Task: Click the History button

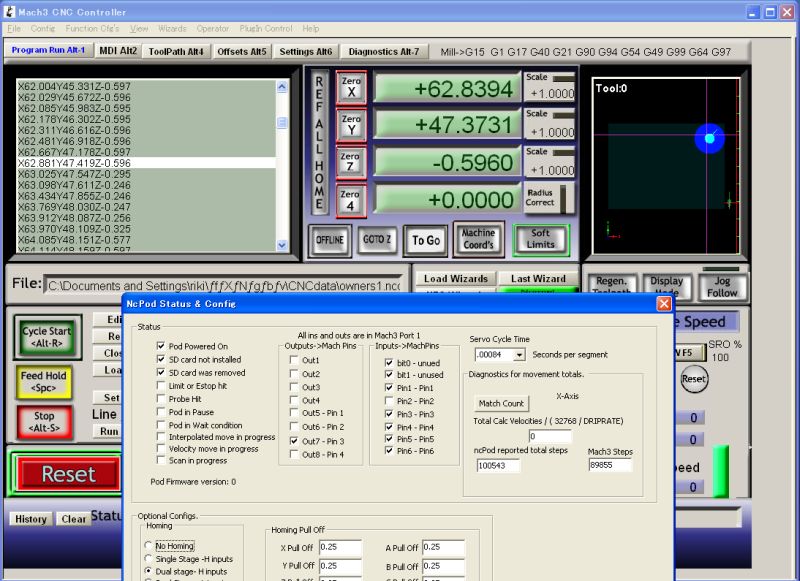Action: click(x=31, y=519)
